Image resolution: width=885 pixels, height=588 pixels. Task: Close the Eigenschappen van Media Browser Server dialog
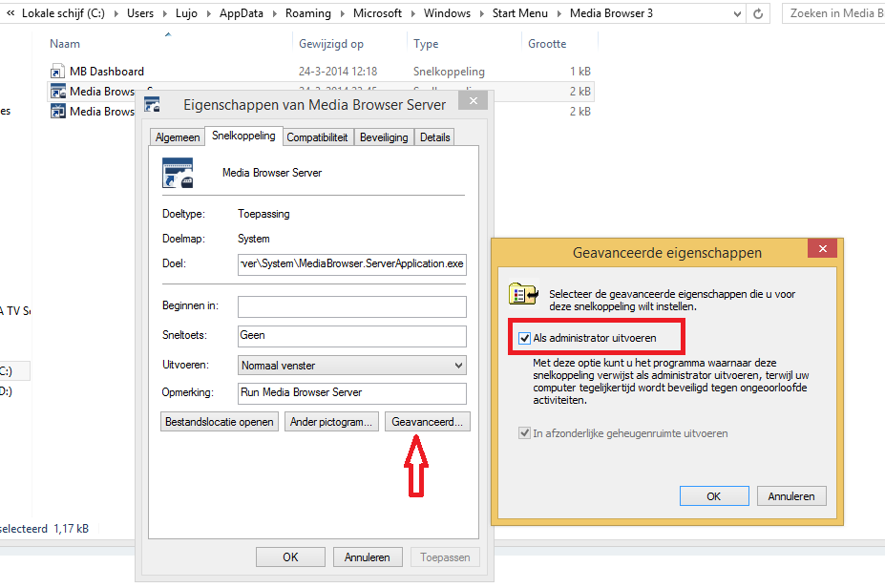[473, 100]
